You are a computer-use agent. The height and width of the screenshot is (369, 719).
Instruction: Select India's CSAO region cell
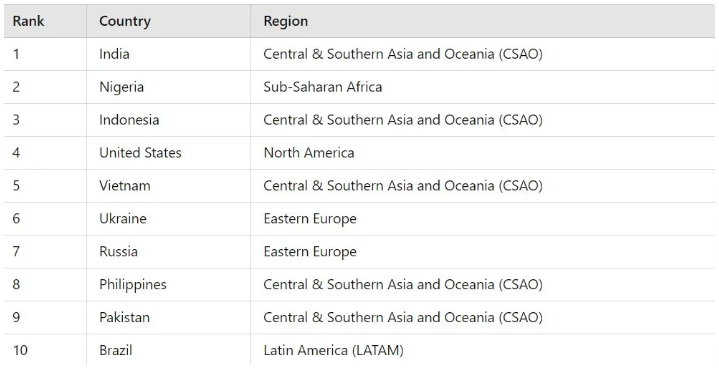coord(482,54)
